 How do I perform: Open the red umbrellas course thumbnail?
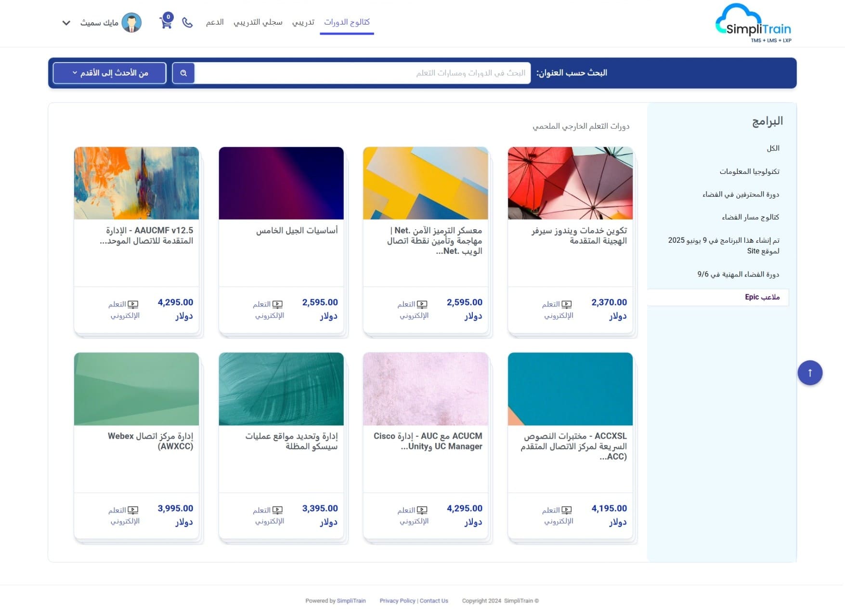click(570, 183)
